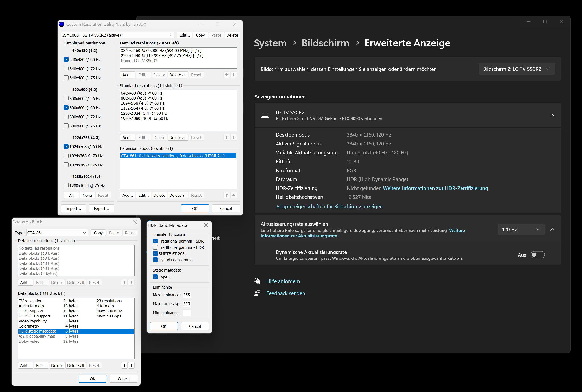This screenshot has height=392, width=582.
Task: Uncheck Hybrid Log-Gamma transfer function
Action: 155,260
